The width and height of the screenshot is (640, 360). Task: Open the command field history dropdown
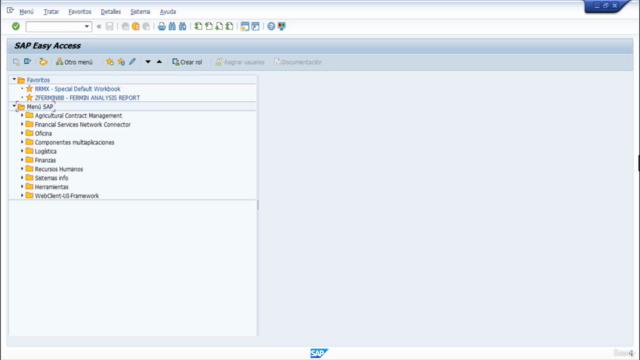tap(87, 27)
